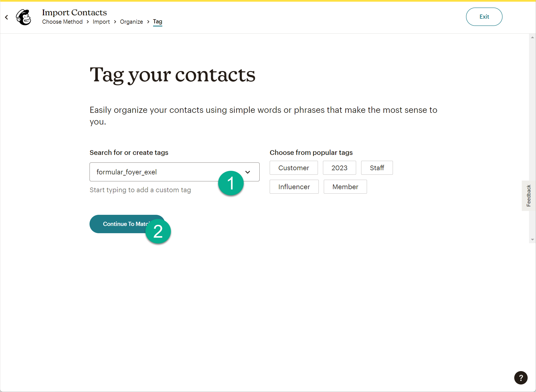536x392 pixels.
Task: Open the help question mark button
Action: 520,378
